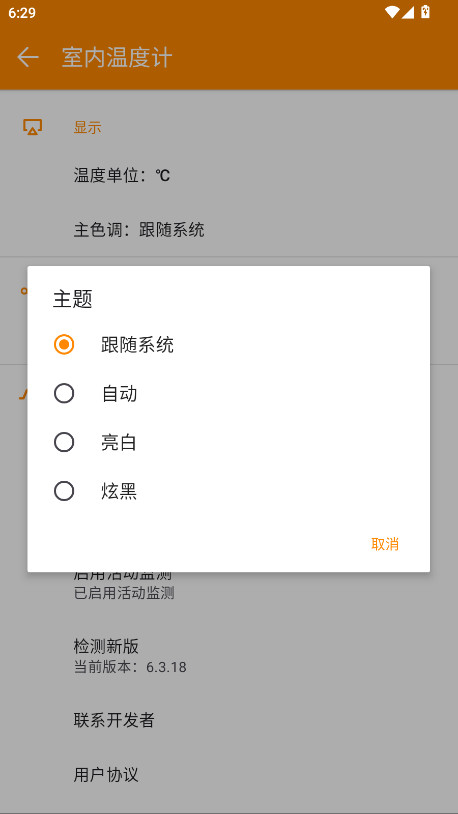Viewport: 458px width, 814px height.
Task: Tap the Wi-Fi status bar icon
Action: [x=392, y=12]
